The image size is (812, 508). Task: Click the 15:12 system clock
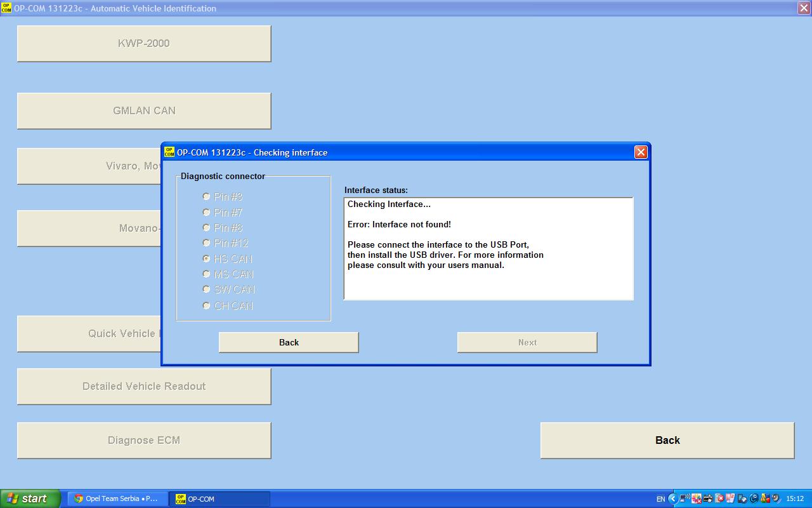(795, 499)
